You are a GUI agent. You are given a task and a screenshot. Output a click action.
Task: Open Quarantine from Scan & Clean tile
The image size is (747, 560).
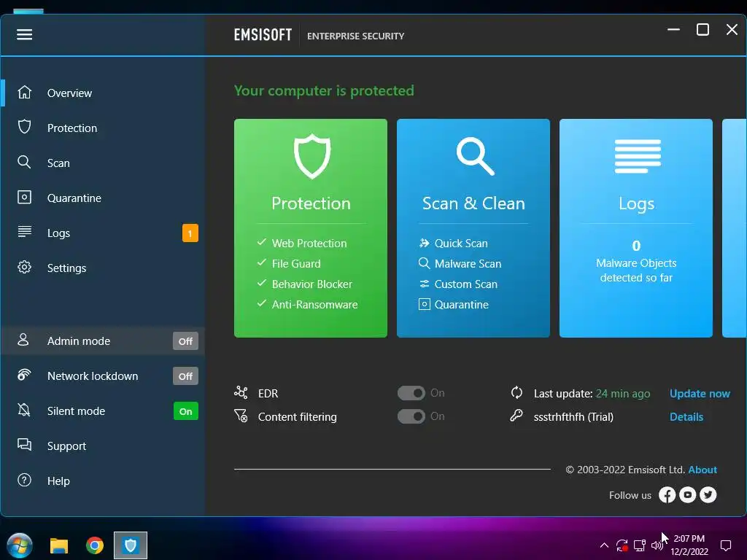click(461, 305)
